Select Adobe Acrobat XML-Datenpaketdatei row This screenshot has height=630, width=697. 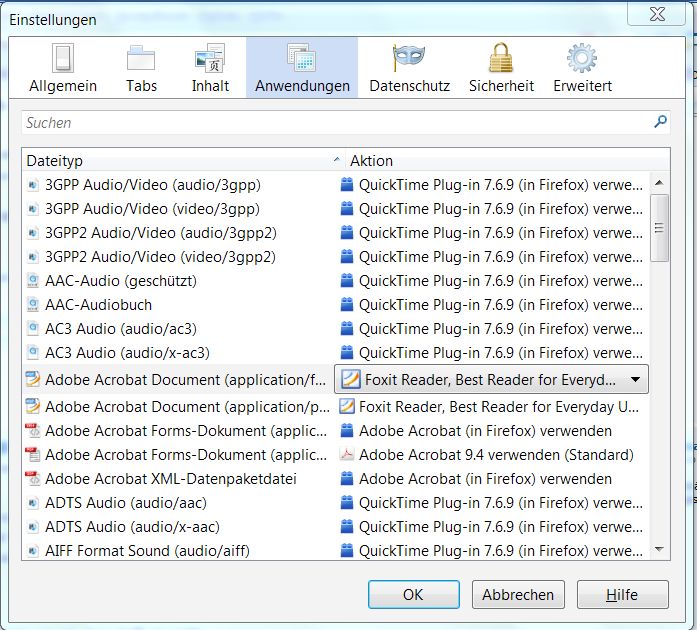[170, 479]
